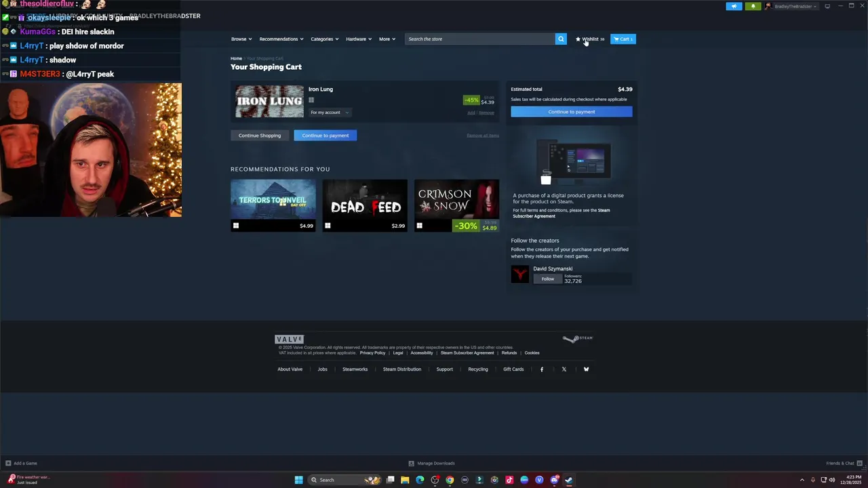Click the search magnifier button in the store
This screenshot has width=868, height=488.
coord(561,39)
